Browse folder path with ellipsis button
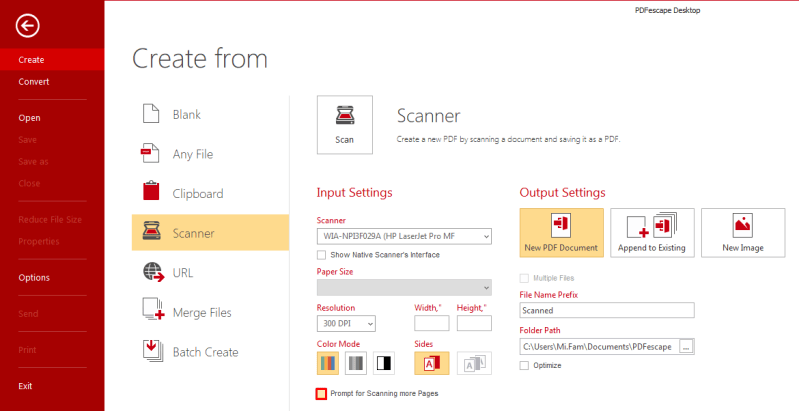Screen dimensions: 799x411 [x=686, y=346]
